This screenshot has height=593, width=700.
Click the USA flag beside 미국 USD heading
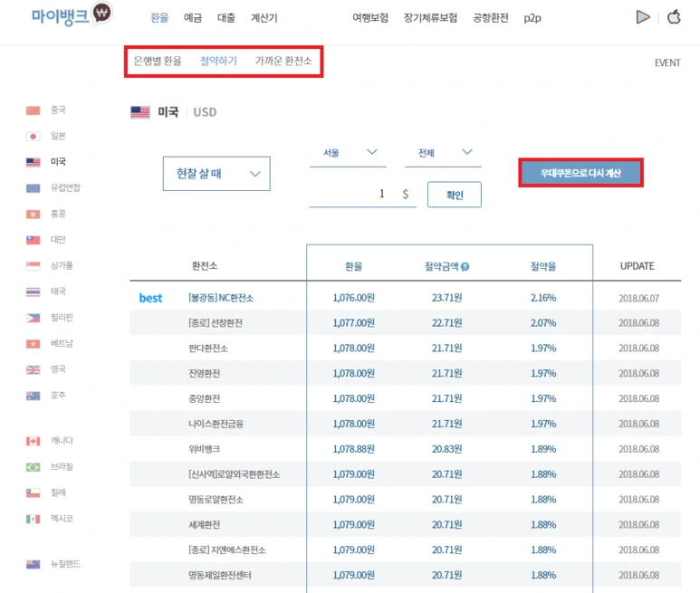point(140,112)
